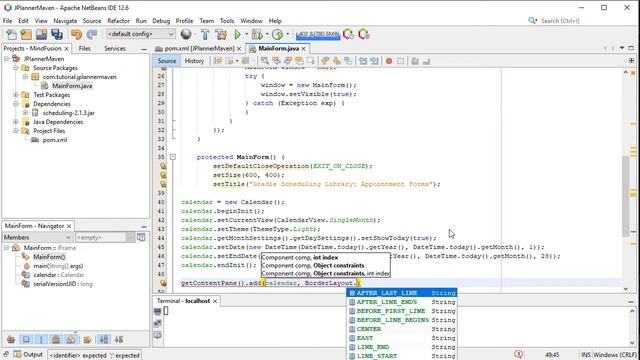Collapse the JPlannerMaven project node

[7, 59]
